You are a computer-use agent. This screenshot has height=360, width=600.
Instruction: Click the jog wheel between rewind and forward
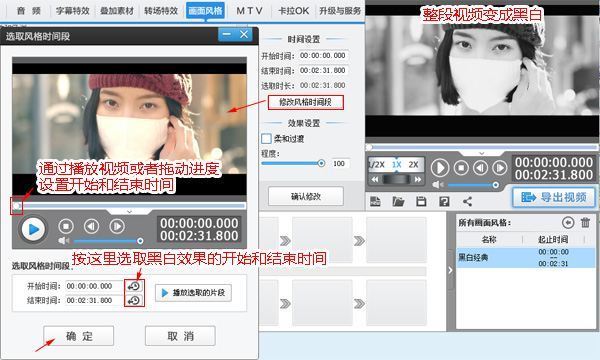click(396, 179)
